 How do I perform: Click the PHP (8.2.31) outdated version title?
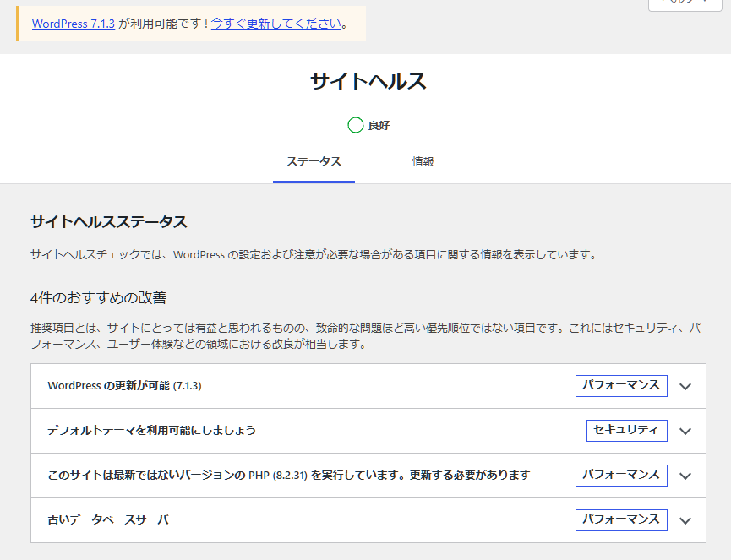pos(289,475)
